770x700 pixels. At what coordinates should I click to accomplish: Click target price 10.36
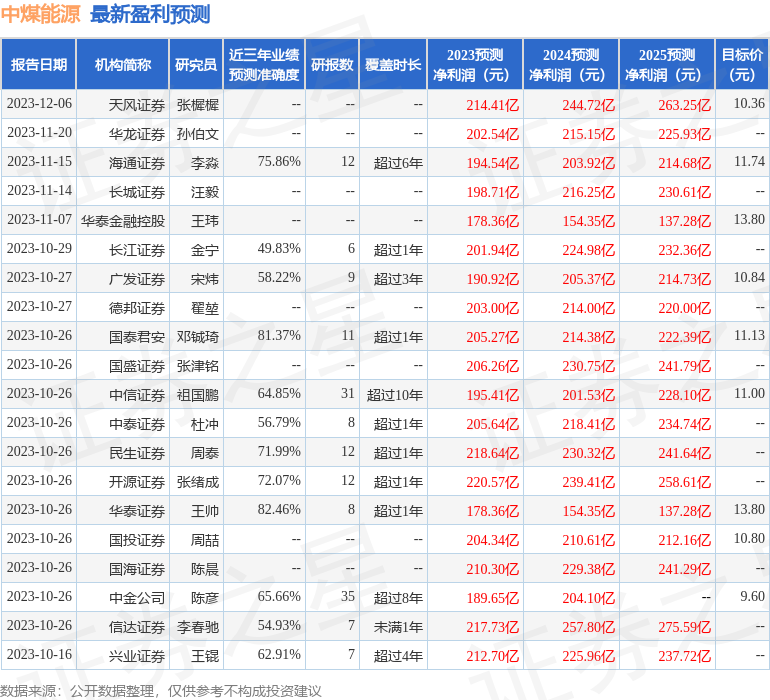[x=749, y=104]
